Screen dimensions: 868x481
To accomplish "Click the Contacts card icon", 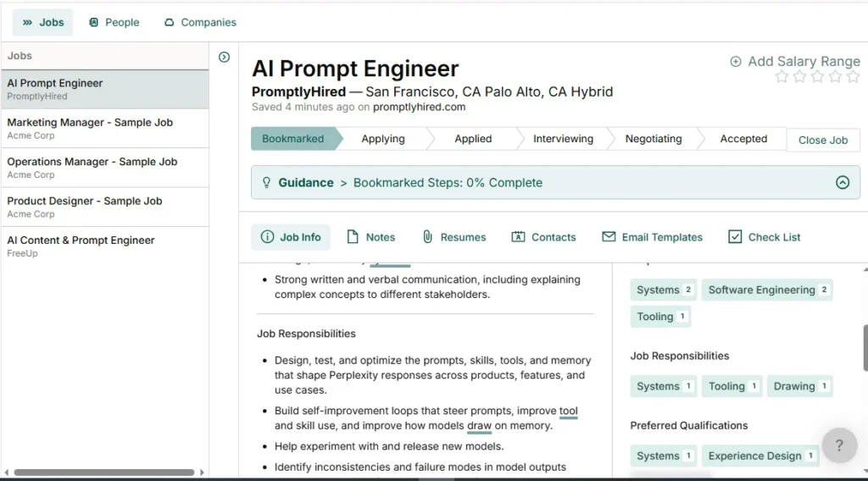I will (518, 236).
